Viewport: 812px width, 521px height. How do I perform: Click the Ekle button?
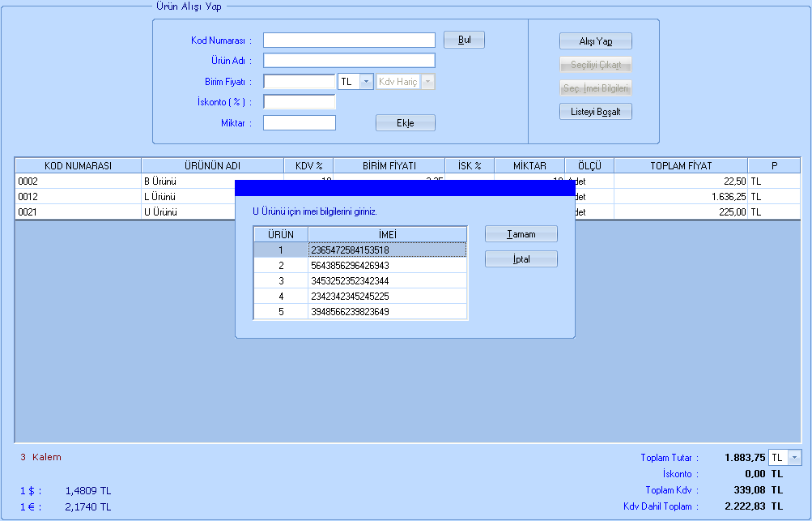coord(405,123)
